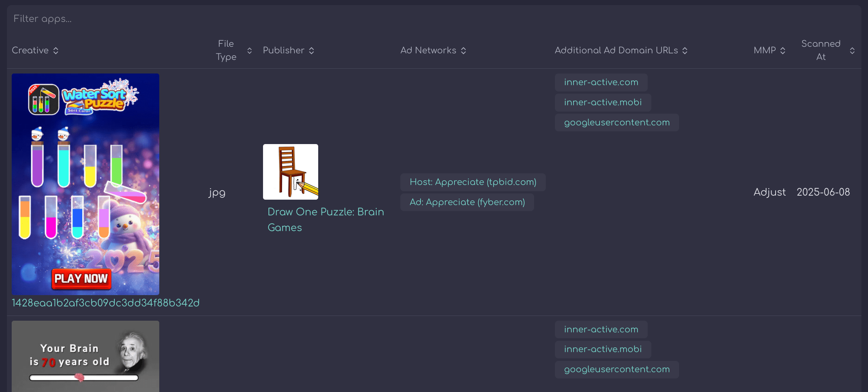Click second row googleusercontent.com domain tag
The image size is (868, 392).
pos(617,369)
